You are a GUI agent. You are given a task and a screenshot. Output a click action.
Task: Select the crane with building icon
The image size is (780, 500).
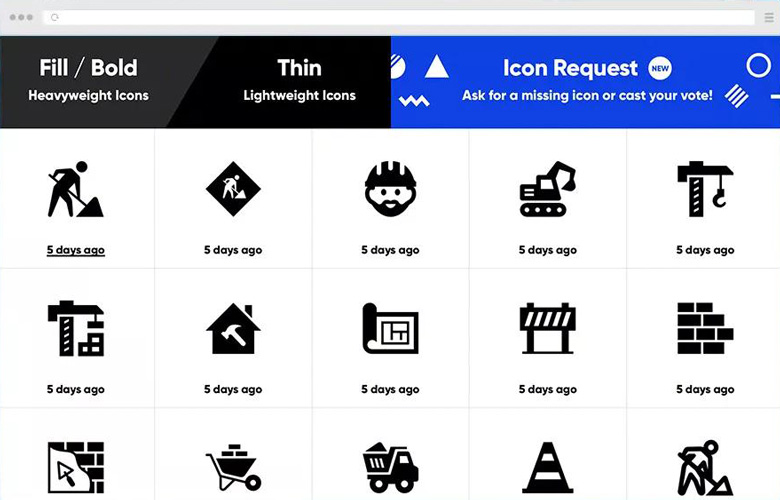pos(75,328)
